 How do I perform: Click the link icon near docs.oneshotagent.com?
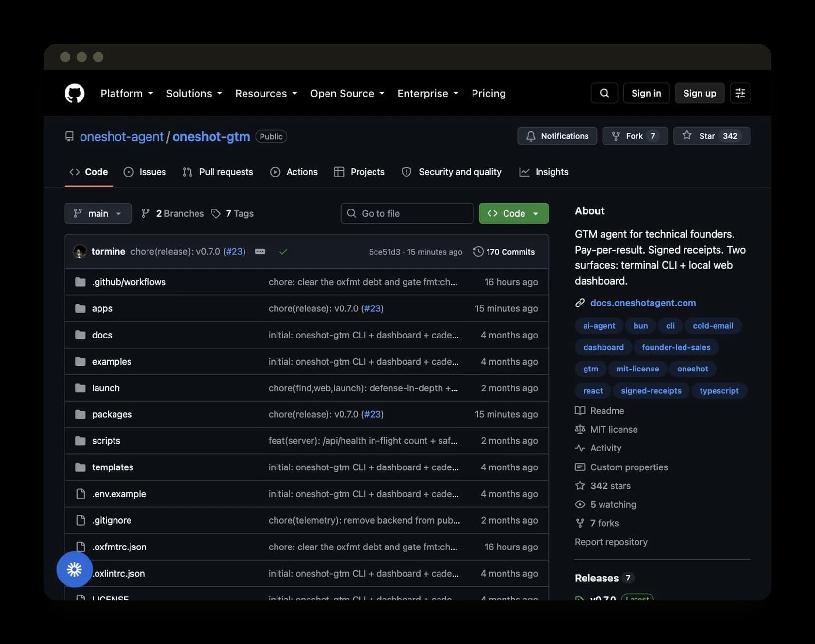click(x=580, y=303)
